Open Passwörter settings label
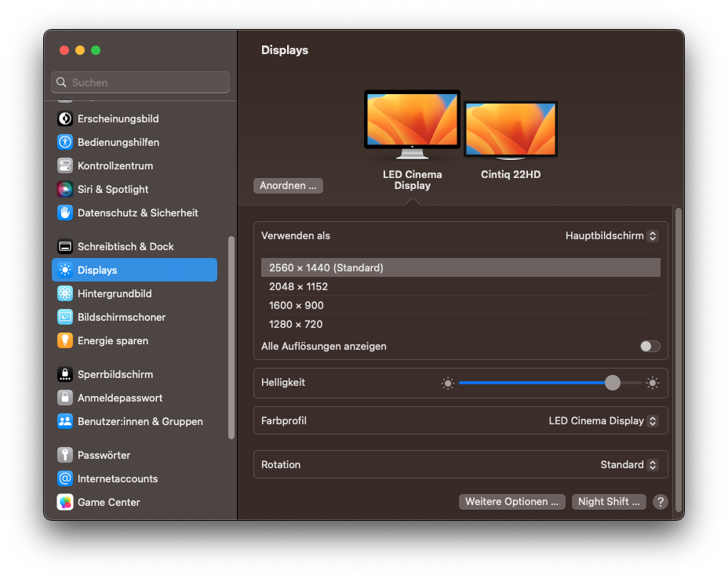Viewport: 728px width, 578px height. [104, 455]
